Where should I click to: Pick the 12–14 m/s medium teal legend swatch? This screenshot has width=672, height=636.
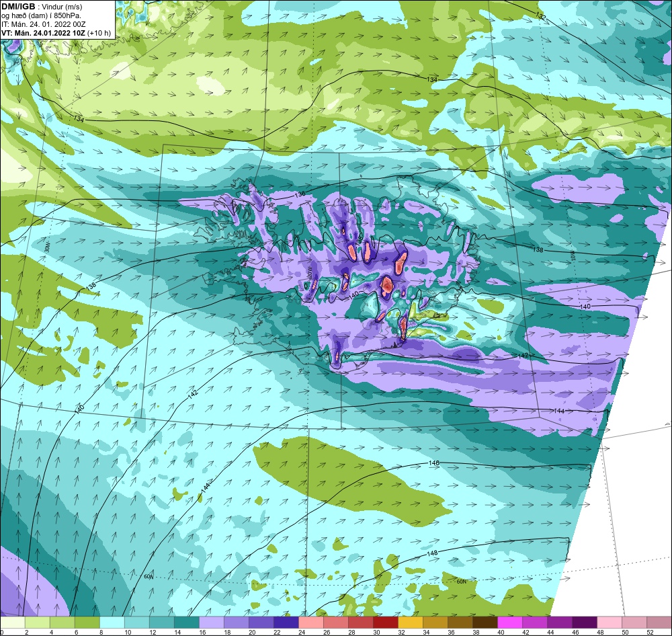[x=162, y=623]
